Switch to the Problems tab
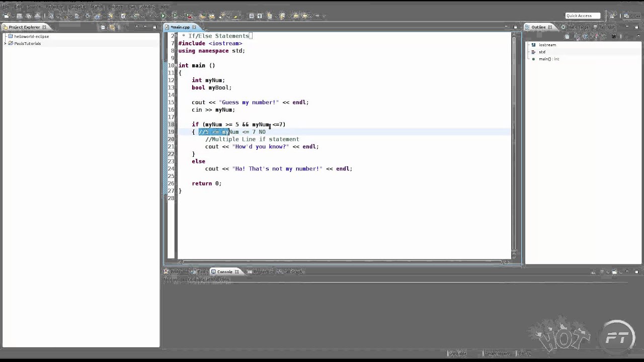Screen dimensions: 644x362 [x=176, y=272]
